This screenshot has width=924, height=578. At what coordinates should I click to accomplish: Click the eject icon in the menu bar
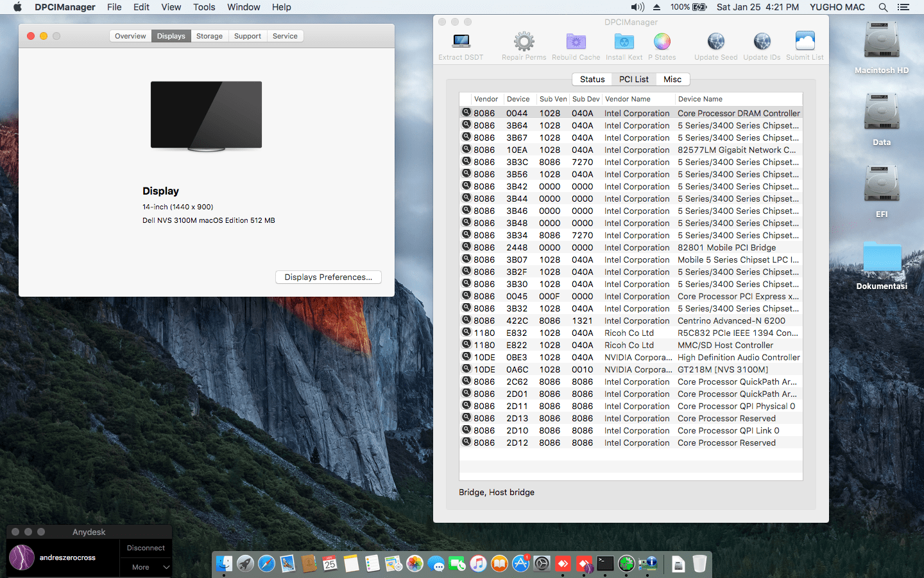656,7
